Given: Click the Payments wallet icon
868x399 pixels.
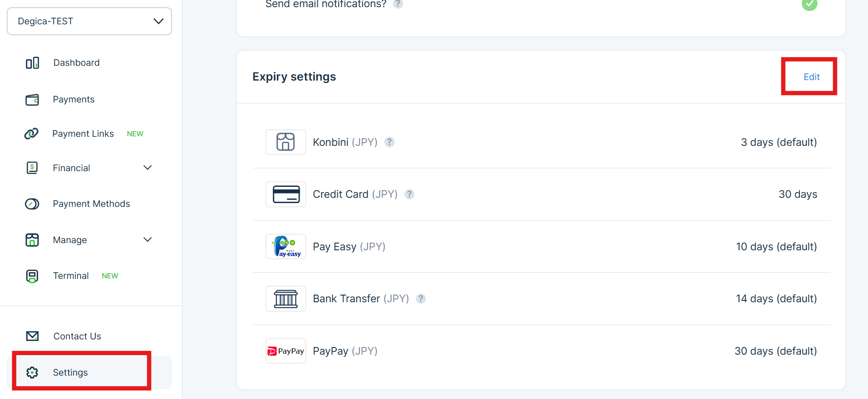Looking at the screenshot, I should click(32, 100).
